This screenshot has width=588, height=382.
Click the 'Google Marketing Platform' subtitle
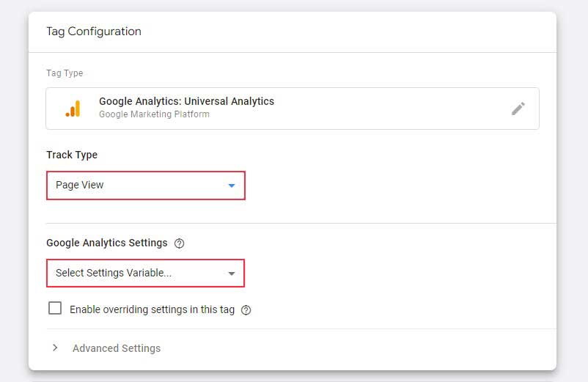154,114
